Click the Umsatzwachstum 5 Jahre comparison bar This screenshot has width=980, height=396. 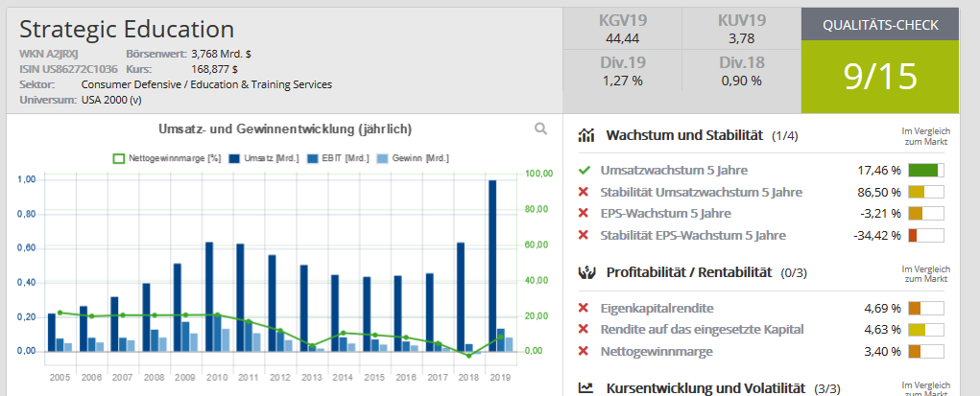tap(925, 170)
